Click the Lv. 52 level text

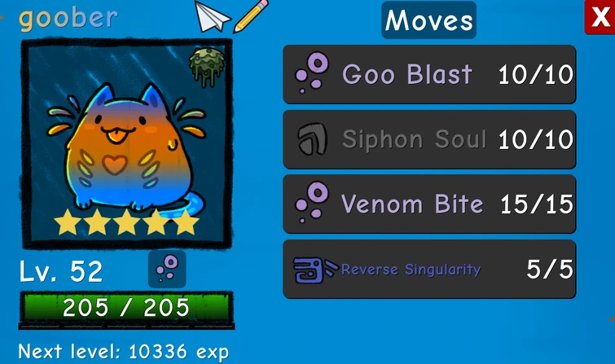tap(61, 271)
